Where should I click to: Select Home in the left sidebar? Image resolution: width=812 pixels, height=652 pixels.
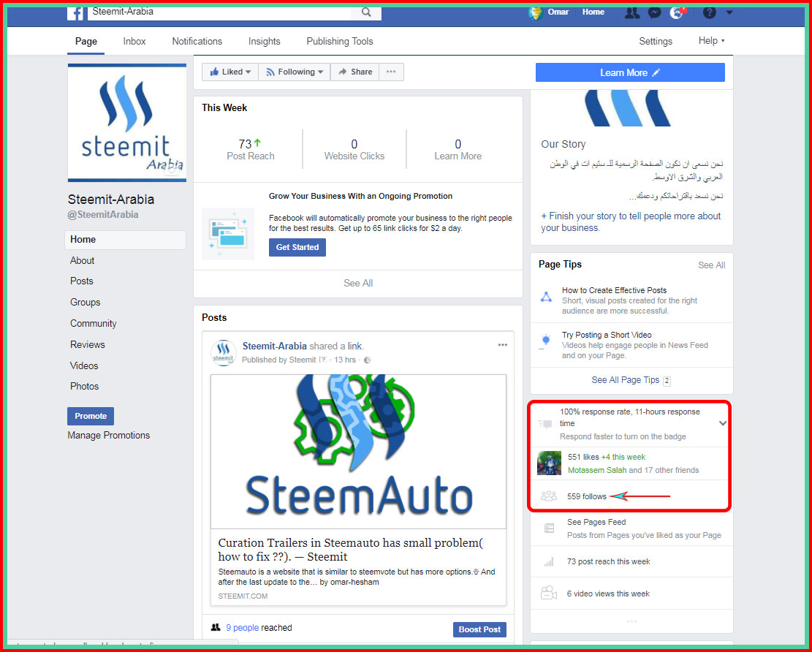click(x=125, y=240)
